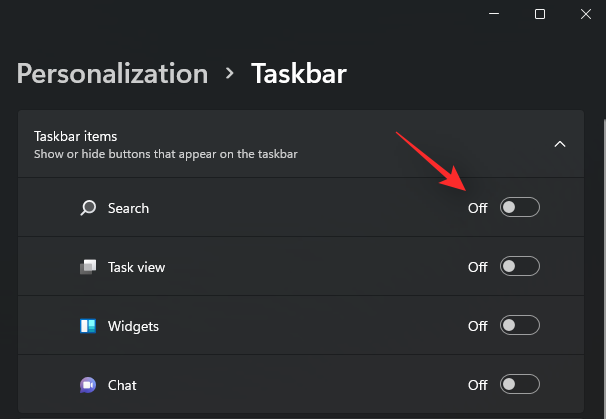
Task: Click the Taskbar items heading
Action: tap(76, 136)
